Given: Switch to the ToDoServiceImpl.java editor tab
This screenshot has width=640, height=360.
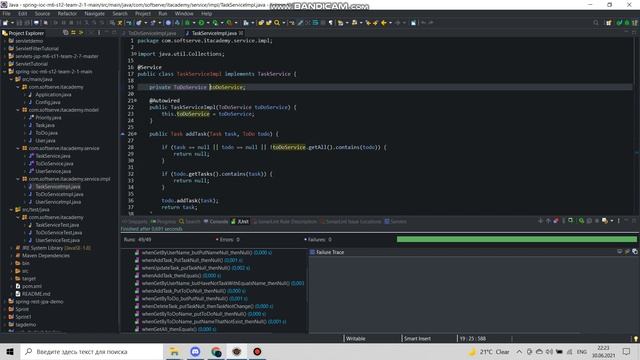Looking at the screenshot, I should (152, 33).
